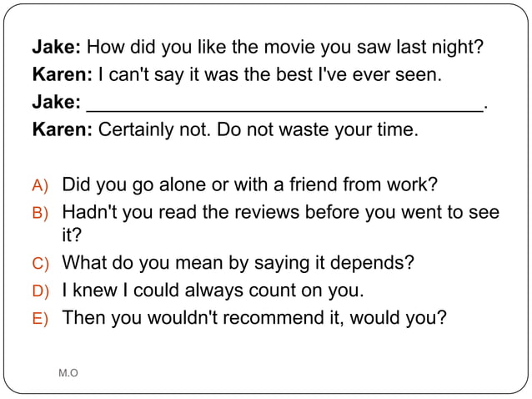Click the M.O footer label
Viewport: 532px width, 399px height.
pyautogui.click(x=68, y=372)
